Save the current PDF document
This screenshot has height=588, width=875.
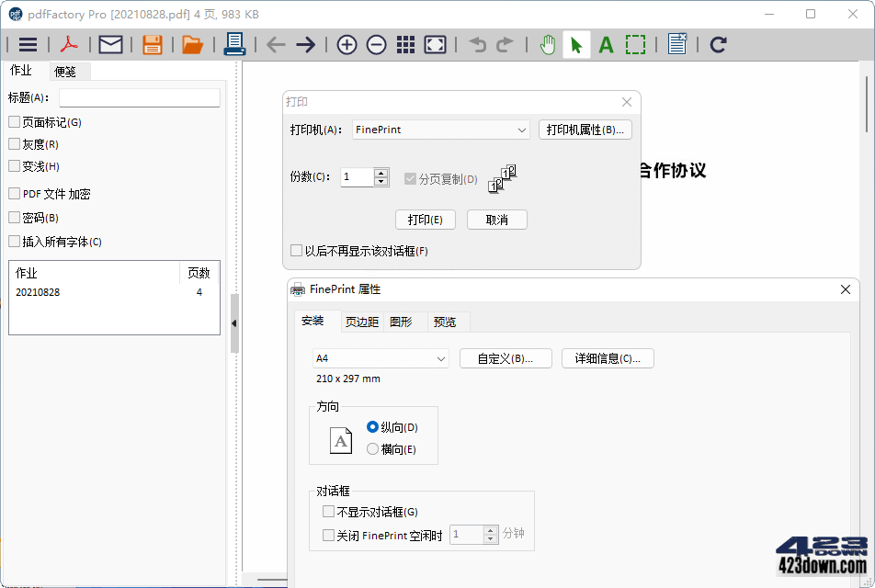[151, 44]
